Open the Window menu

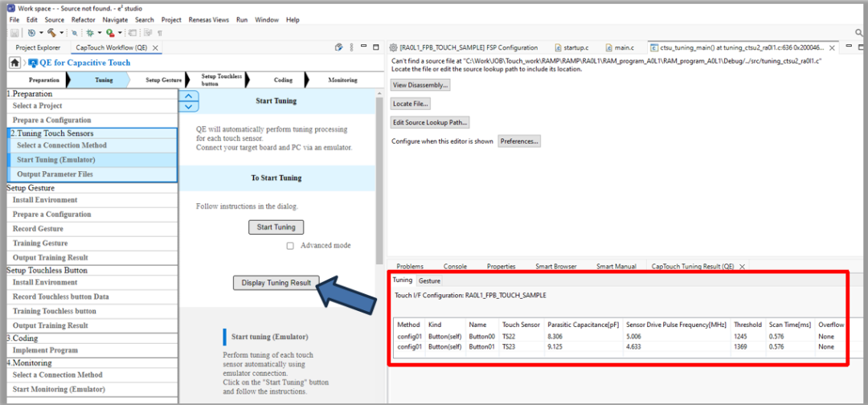coord(267,19)
